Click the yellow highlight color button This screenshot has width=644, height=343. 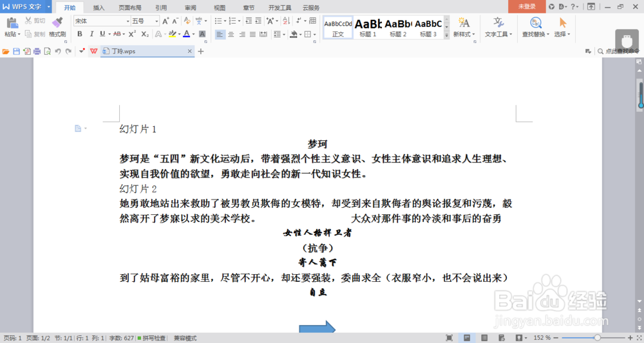point(173,34)
